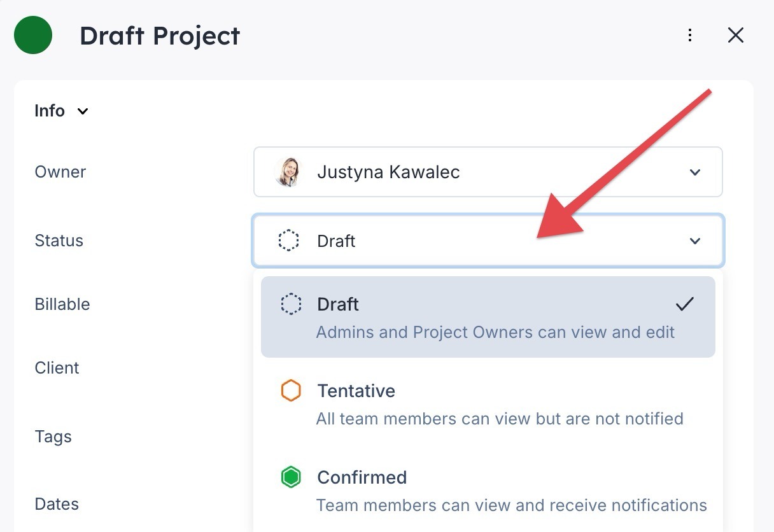Click the Draft Project title text
The height and width of the screenshot is (532, 774).
160,36
